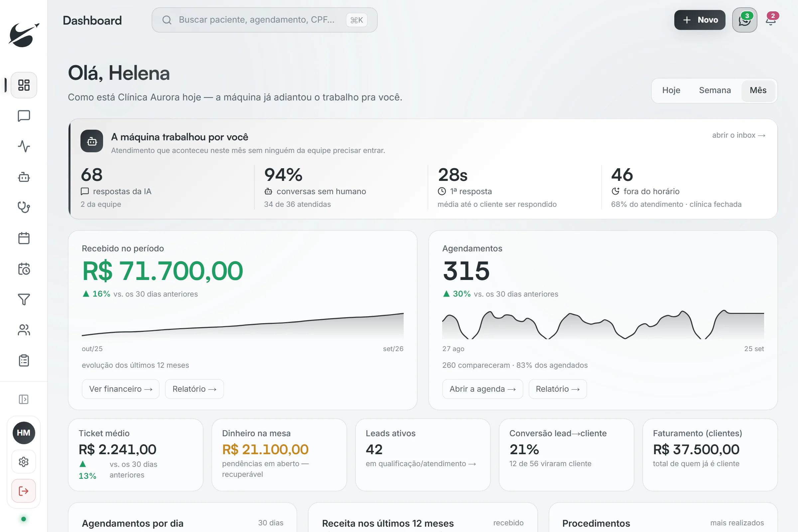
Task: Click the Novo button
Action: click(700, 20)
